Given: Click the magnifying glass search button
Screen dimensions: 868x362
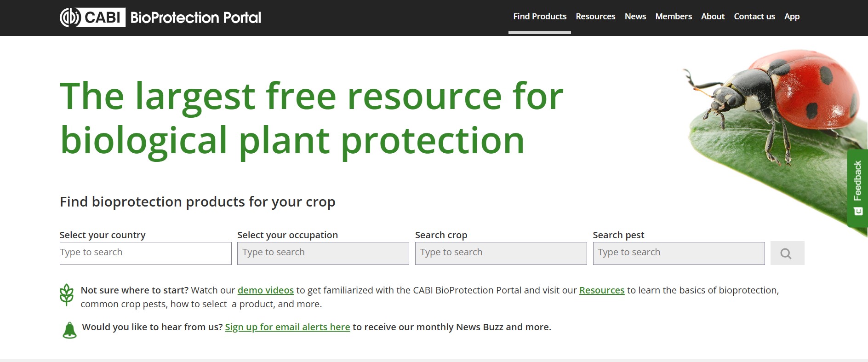Looking at the screenshot, I should (787, 253).
